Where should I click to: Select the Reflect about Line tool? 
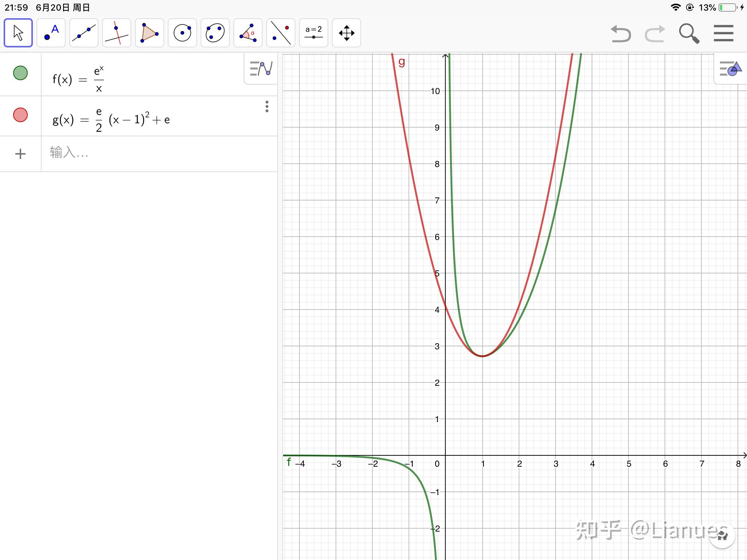[x=281, y=33]
